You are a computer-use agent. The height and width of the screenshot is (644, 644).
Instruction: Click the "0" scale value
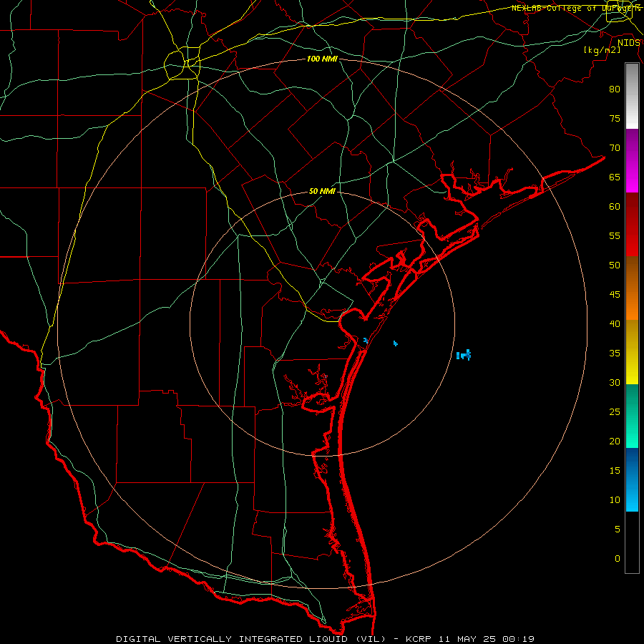618,559
